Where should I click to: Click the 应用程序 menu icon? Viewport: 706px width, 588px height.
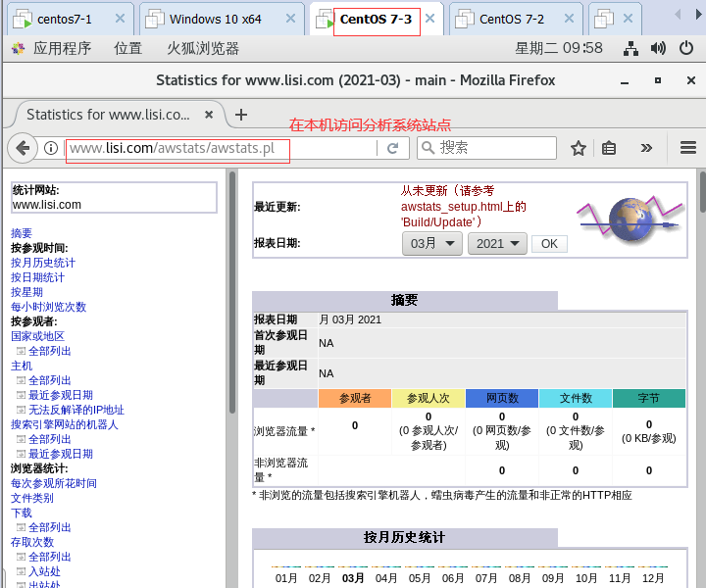click(x=19, y=48)
